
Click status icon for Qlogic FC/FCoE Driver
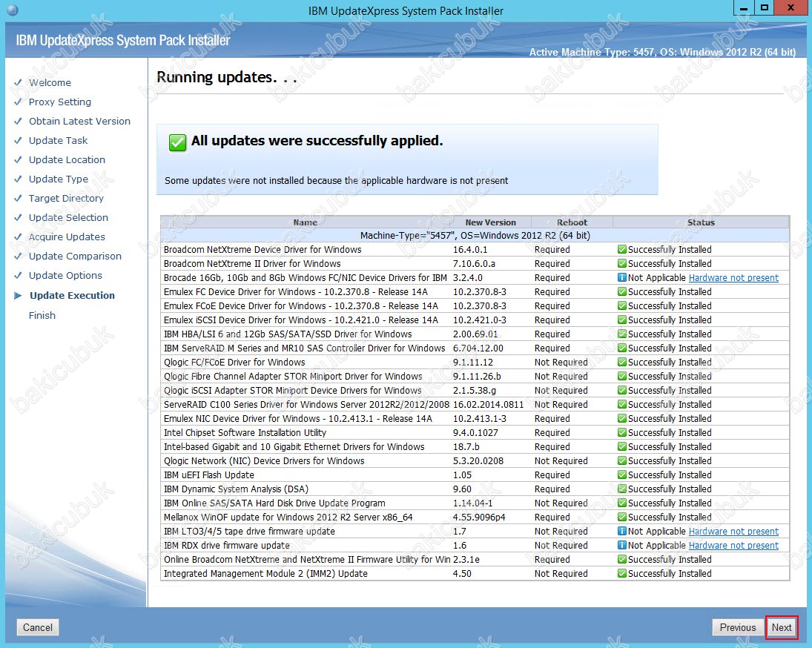click(622, 363)
